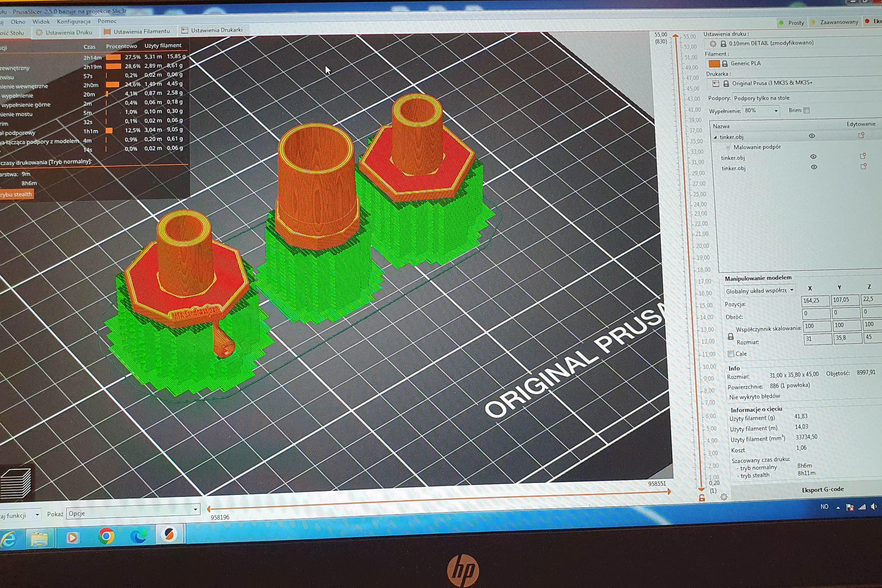This screenshot has height=588, width=882.
Task: Tick the Cale inches checkbox
Action: [x=730, y=354]
